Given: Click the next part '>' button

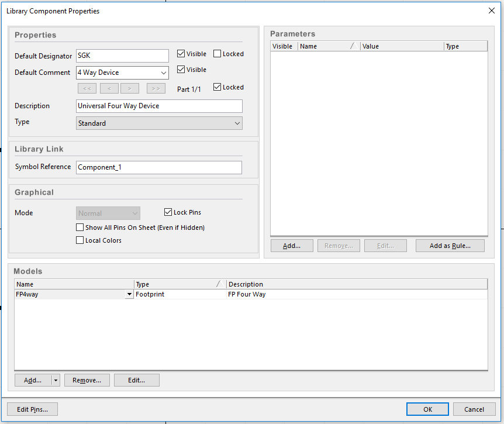Looking at the screenshot, I should [130, 88].
